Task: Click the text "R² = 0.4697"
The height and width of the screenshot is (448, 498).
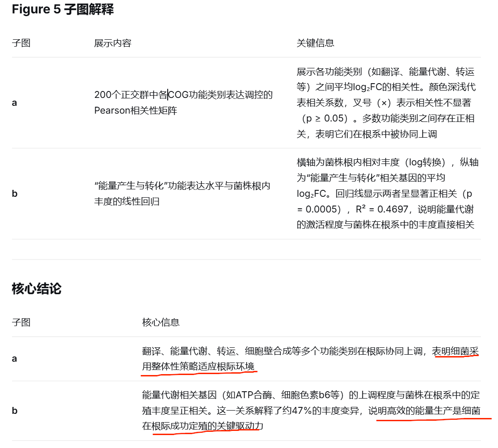Action: click(x=382, y=209)
